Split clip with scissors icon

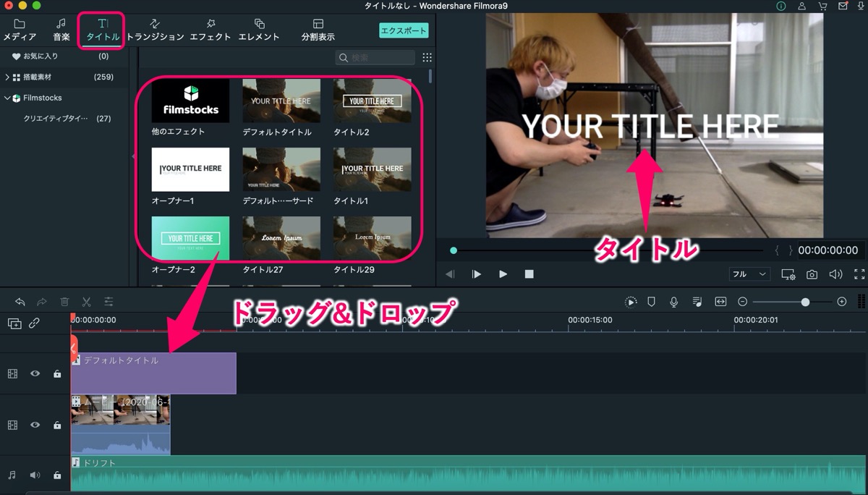(87, 302)
